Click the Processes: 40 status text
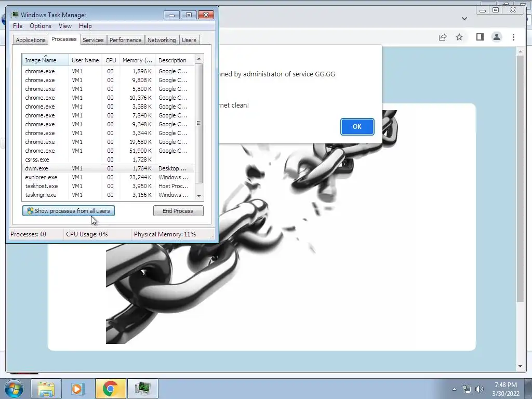This screenshot has width=532, height=399. coord(28,234)
